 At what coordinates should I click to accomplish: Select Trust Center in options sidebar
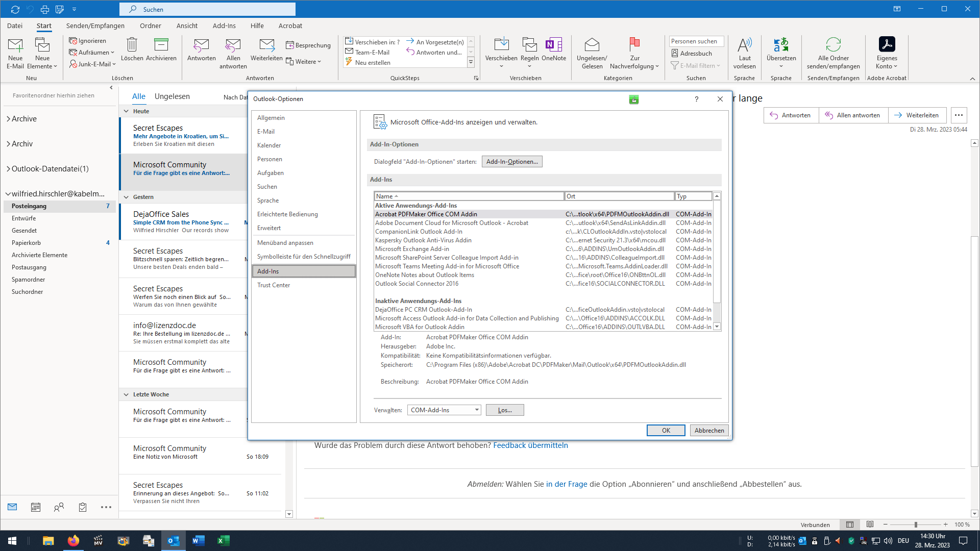point(304,285)
